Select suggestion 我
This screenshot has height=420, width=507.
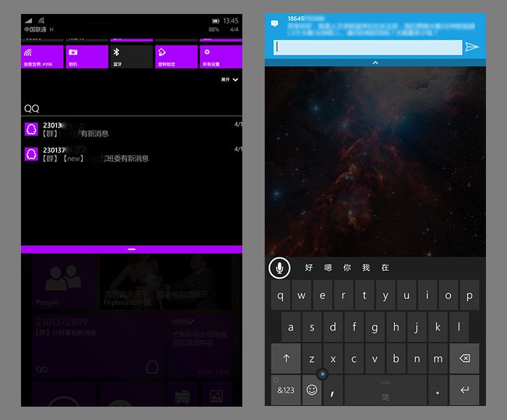pyautogui.click(x=366, y=267)
